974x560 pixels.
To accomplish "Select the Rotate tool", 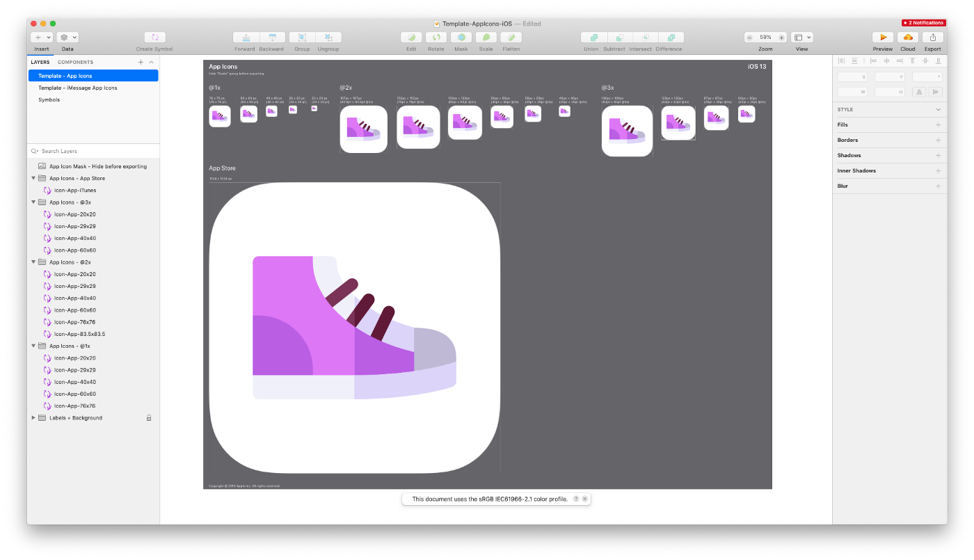I will [x=436, y=38].
